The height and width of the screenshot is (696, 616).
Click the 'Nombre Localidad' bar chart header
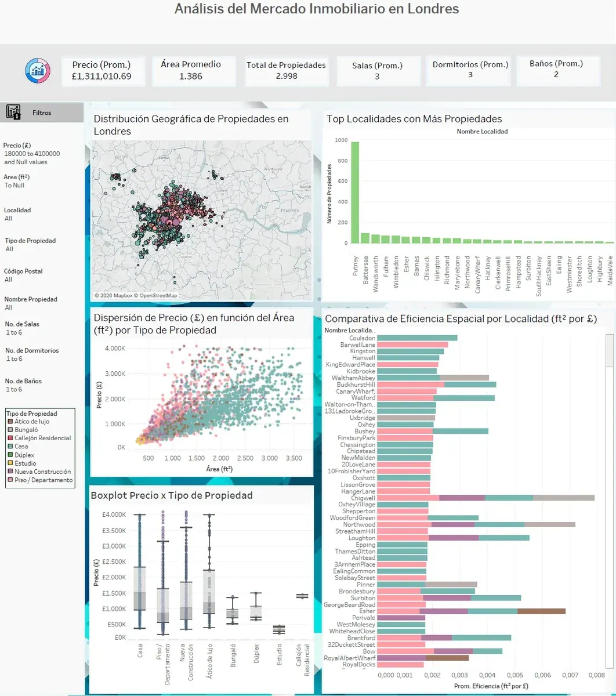point(482,132)
